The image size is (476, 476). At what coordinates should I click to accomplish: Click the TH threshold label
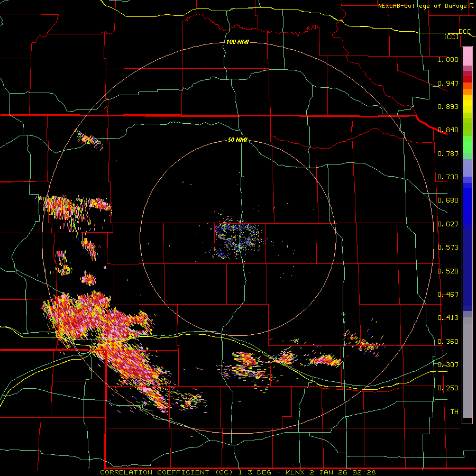tap(454, 412)
